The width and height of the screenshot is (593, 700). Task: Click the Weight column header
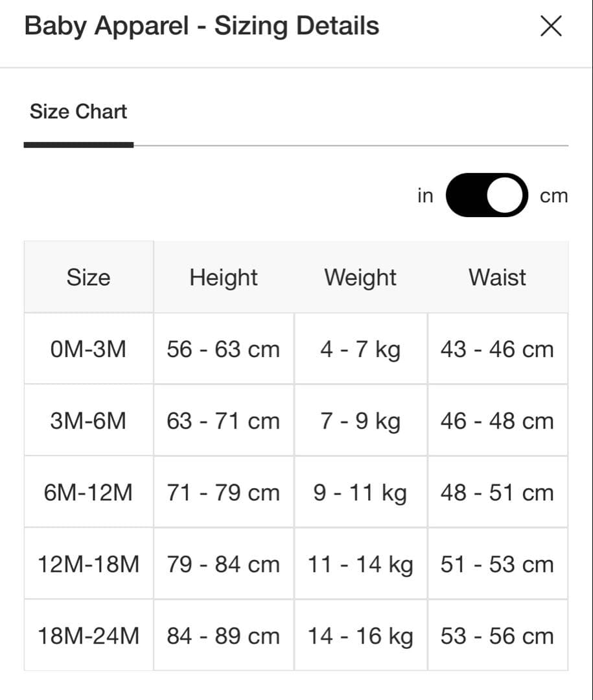(x=360, y=277)
